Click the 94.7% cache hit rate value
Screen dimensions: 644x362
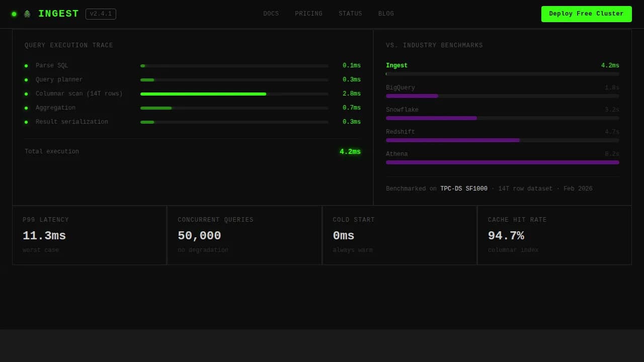[506, 236]
